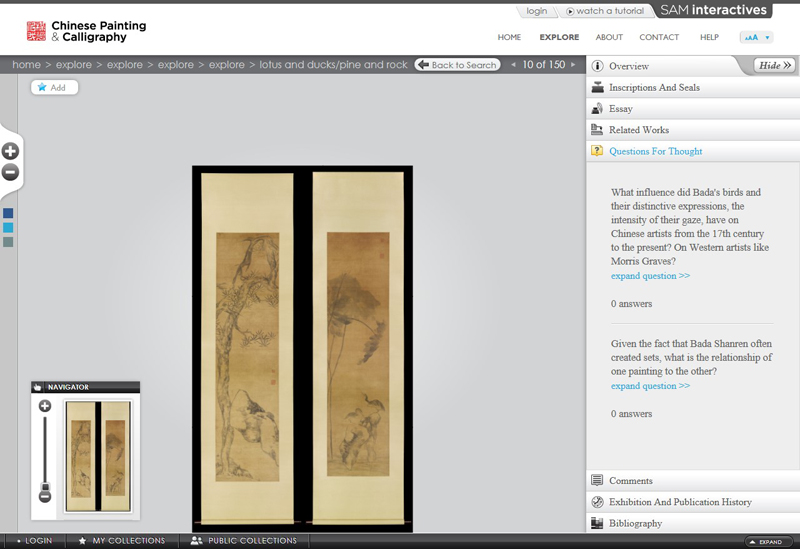
Task: Select the dark blue background swatch
Action: 8,213
